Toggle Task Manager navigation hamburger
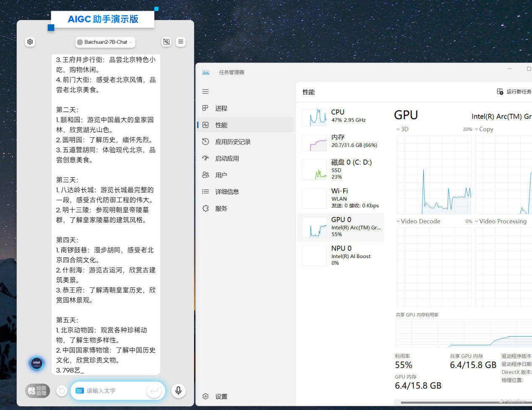 point(206,91)
